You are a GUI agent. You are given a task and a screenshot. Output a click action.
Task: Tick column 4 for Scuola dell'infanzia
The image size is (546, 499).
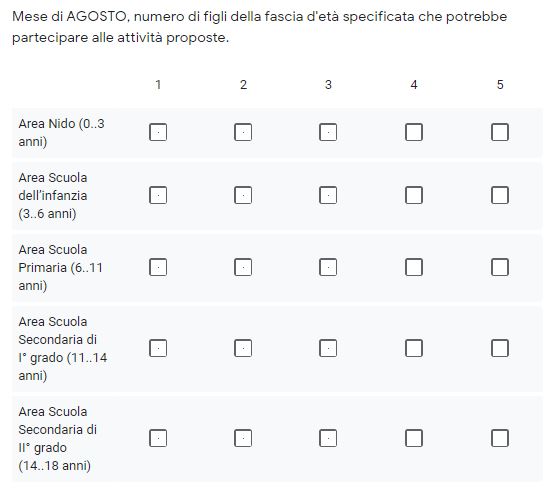coord(414,195)
